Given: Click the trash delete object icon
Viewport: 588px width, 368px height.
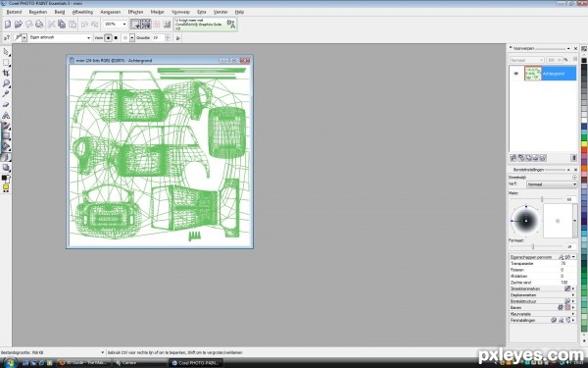Looking at the screenshot, I should [573, 158].
